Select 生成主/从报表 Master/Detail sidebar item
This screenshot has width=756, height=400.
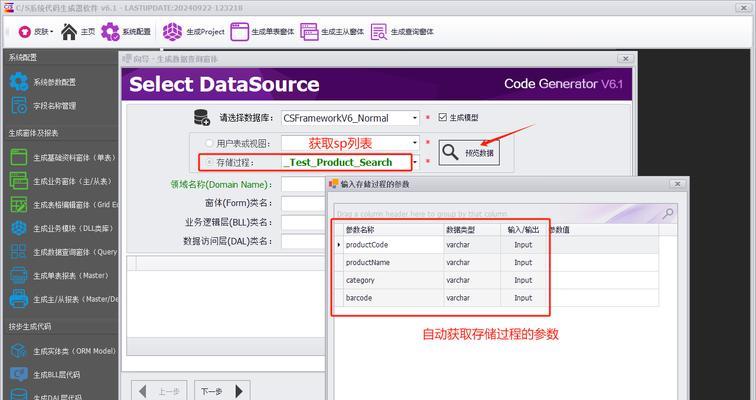click(63, 299)
